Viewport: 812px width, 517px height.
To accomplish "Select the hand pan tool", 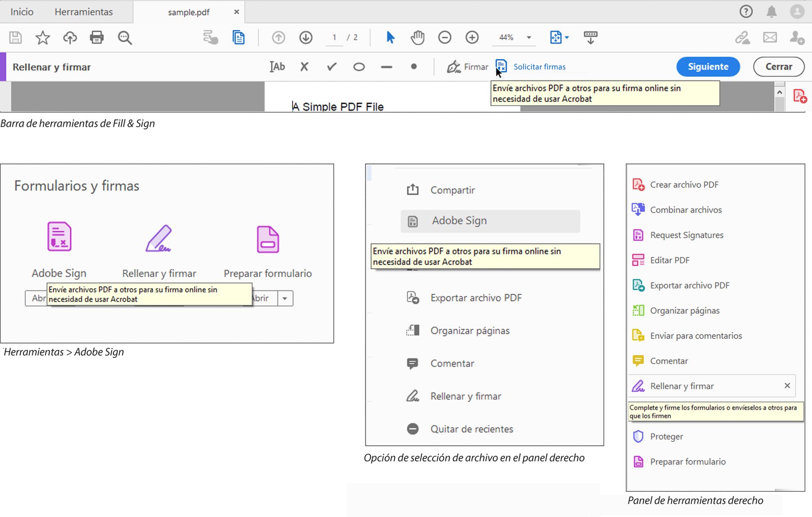I will (417, 38).
